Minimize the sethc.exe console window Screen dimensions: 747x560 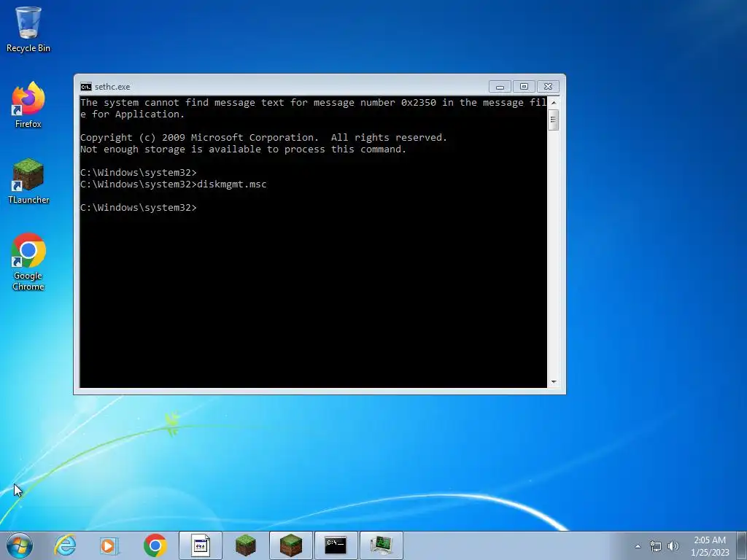[x=500, y=87]
